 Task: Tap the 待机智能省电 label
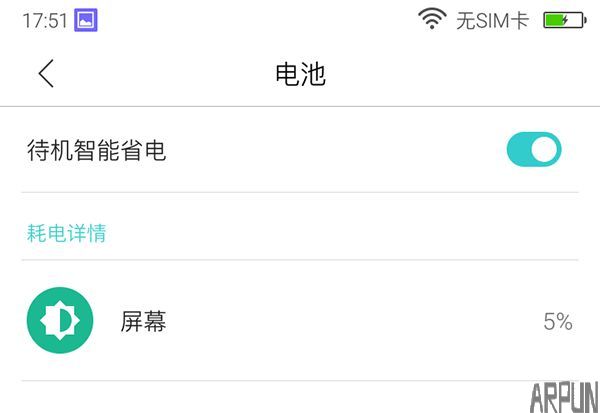(96, 151)
